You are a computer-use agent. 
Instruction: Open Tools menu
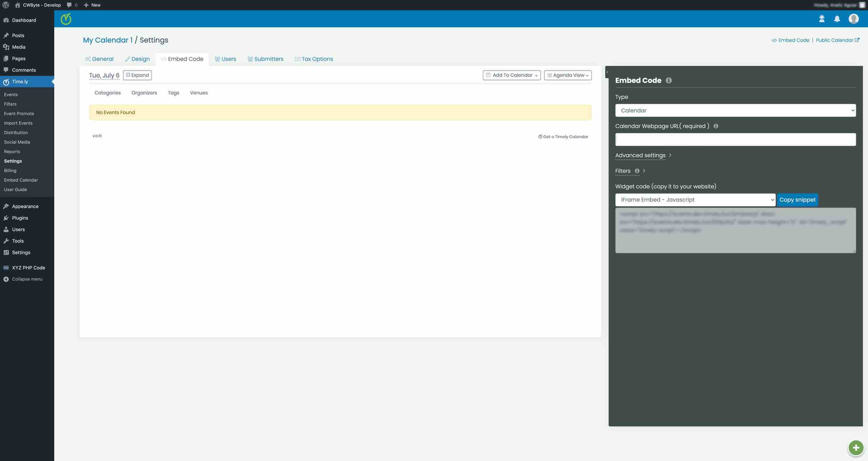(27, 241)
